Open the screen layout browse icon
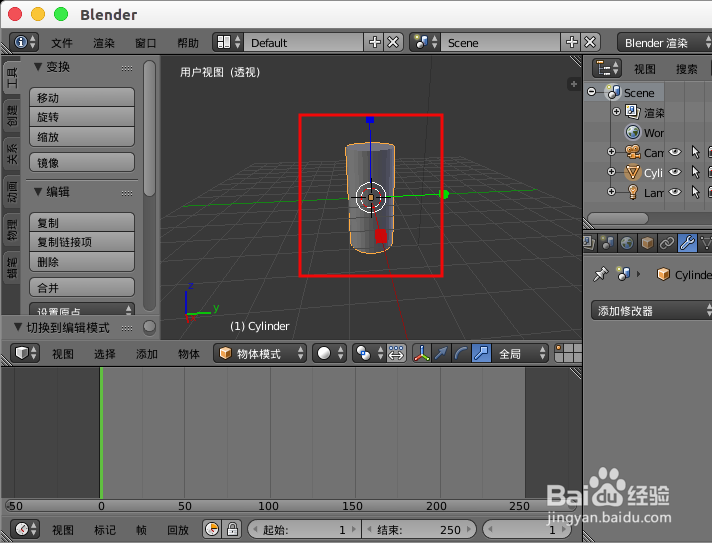Image resolution: width=712 pixels, height=543 pixels. pyautogui.click(x=228, y=43)
